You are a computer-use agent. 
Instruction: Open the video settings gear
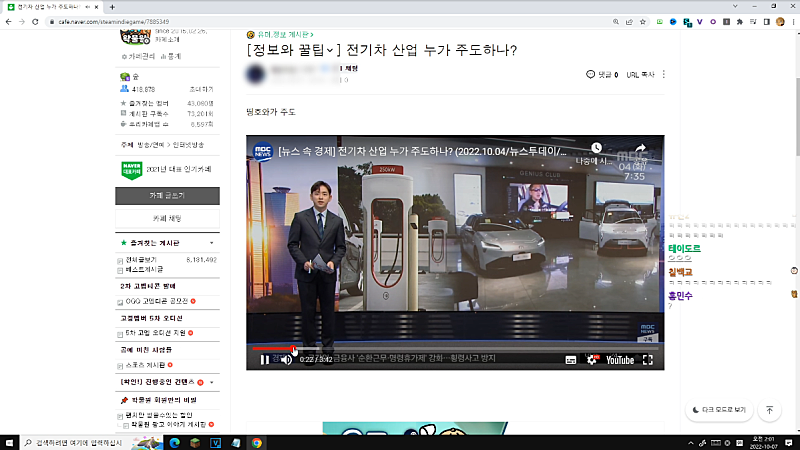[591, 360]
